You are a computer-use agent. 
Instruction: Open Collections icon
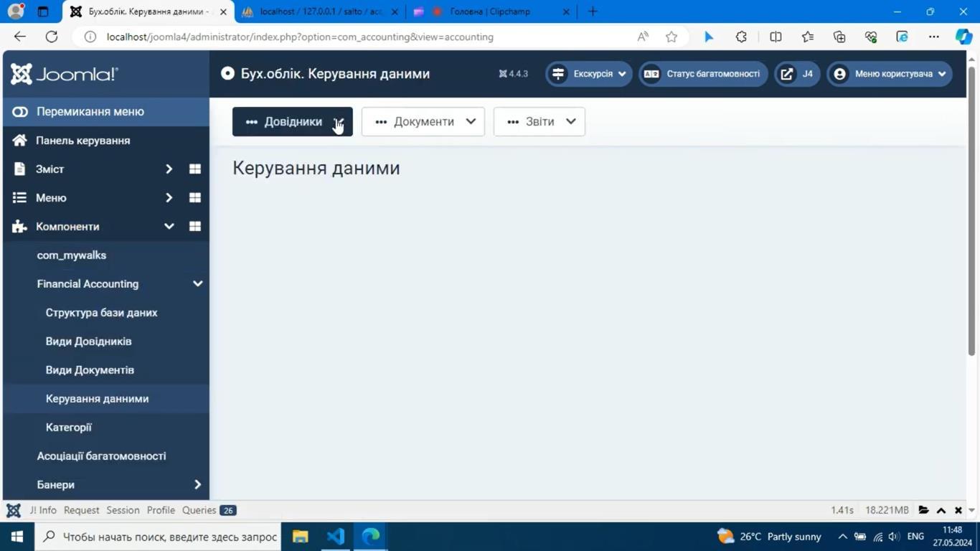[x=839, y=37]
